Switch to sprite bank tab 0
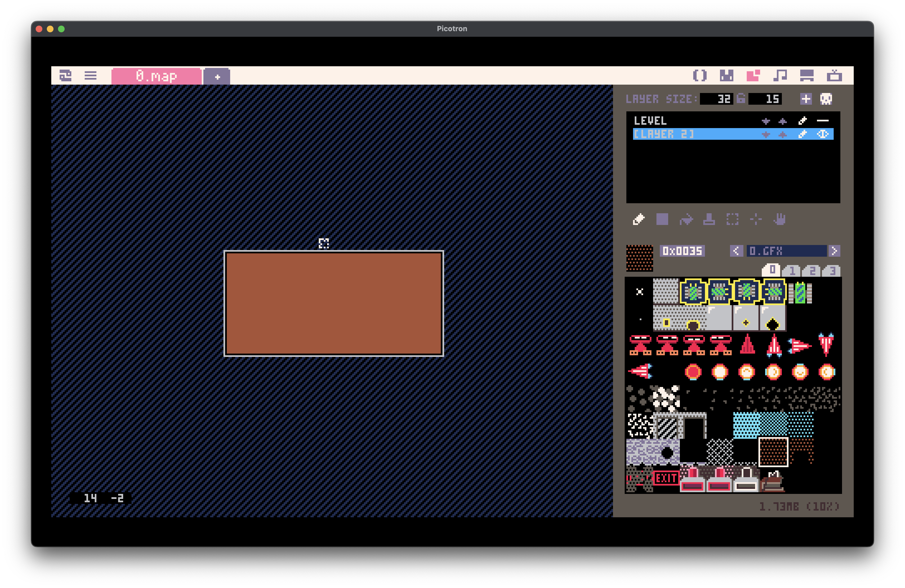Screen dimensions: 905x588 pos(772,270)
